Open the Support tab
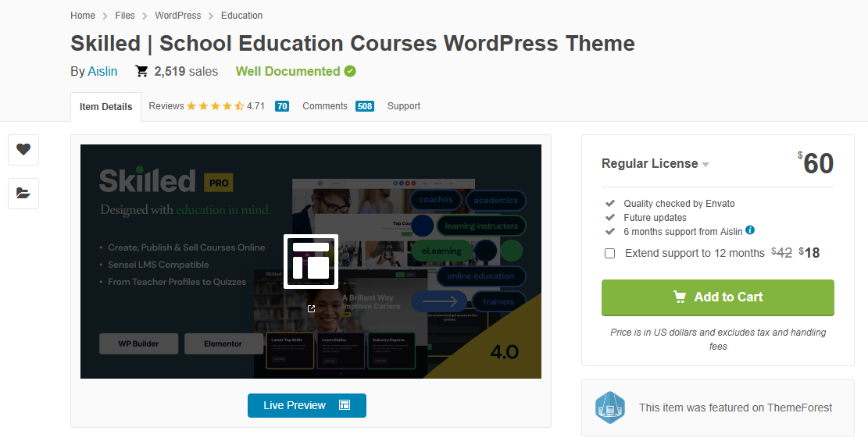868x445 pixels. [404, 106]
